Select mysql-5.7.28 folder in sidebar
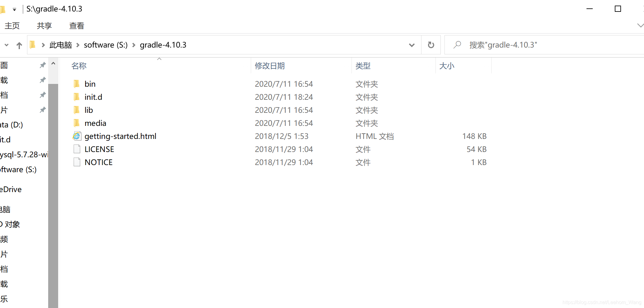This screenshot has width=644, height=308. pyautogui.click(x=24, y=154)
